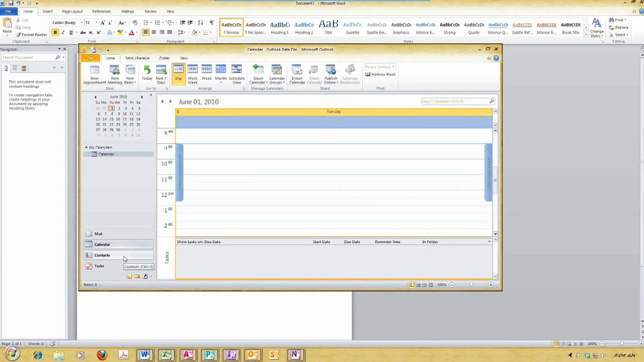Switch calendar to Schedule View

[236, 74]
